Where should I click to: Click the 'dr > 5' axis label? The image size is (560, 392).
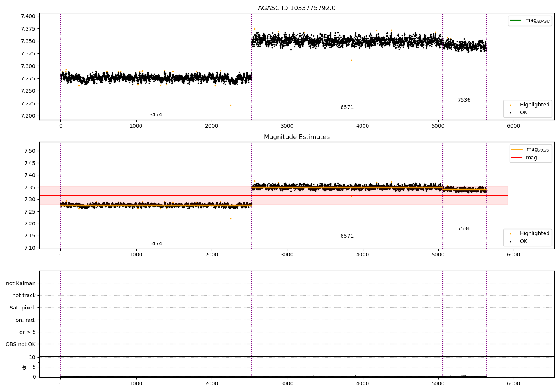coord(28,332)
